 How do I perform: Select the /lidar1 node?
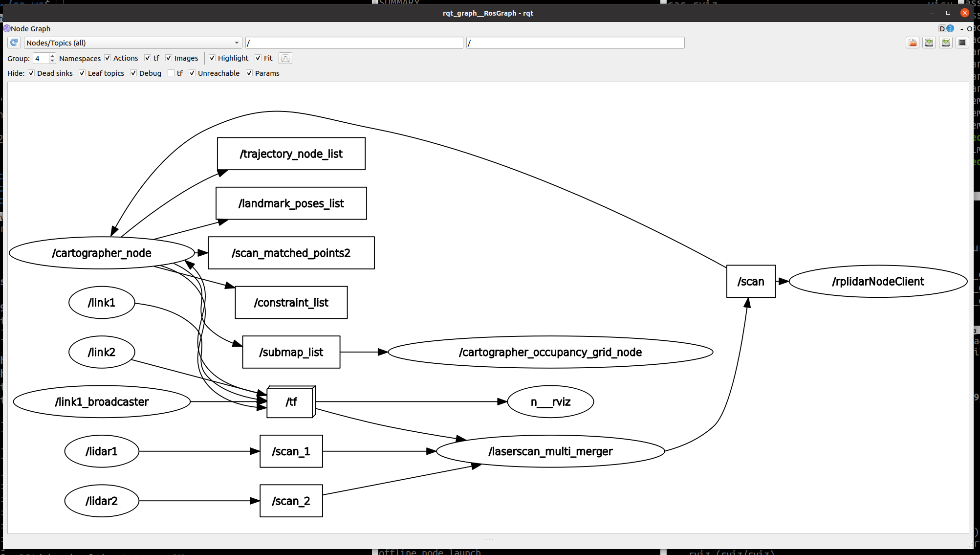[102, 451]
